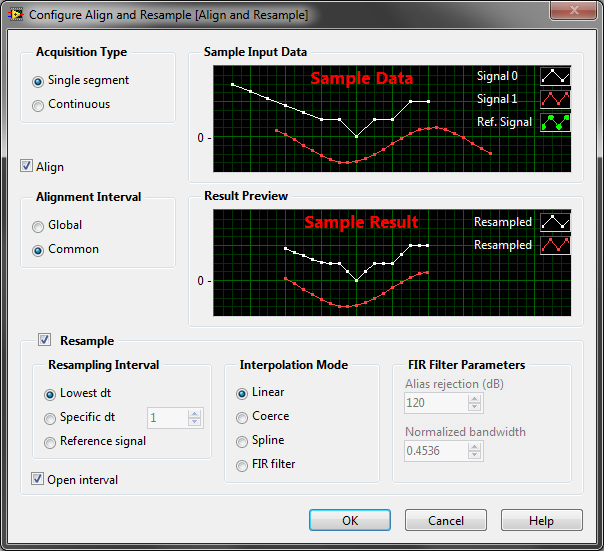
Task: Choose Global alignment interval
Action: [x=39, y=226]
